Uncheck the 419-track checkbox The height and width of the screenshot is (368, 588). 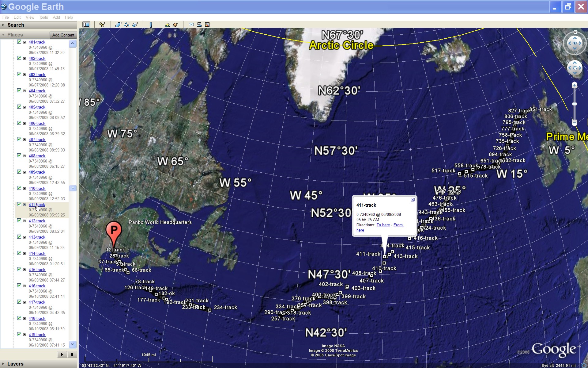point(19,334)
